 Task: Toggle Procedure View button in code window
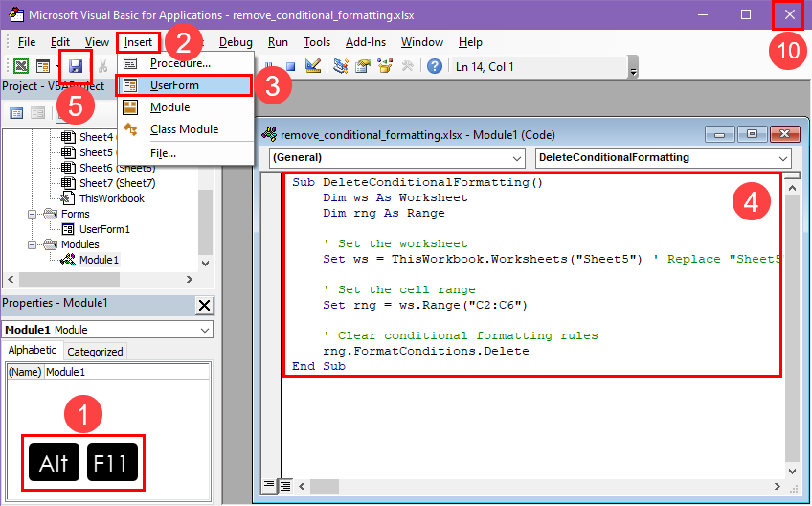pos(269,486)
